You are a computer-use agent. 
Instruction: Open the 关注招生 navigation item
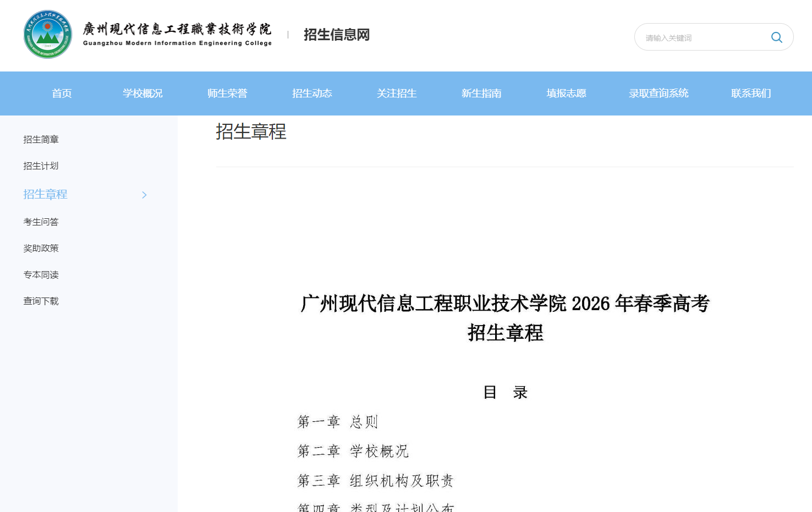[x=397, y=93]
